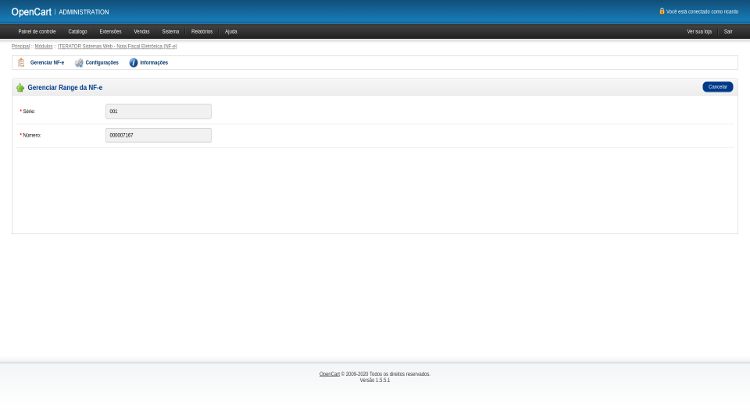750x410 pixels.
Task: Click the Série field label
Action: [29, 111]
